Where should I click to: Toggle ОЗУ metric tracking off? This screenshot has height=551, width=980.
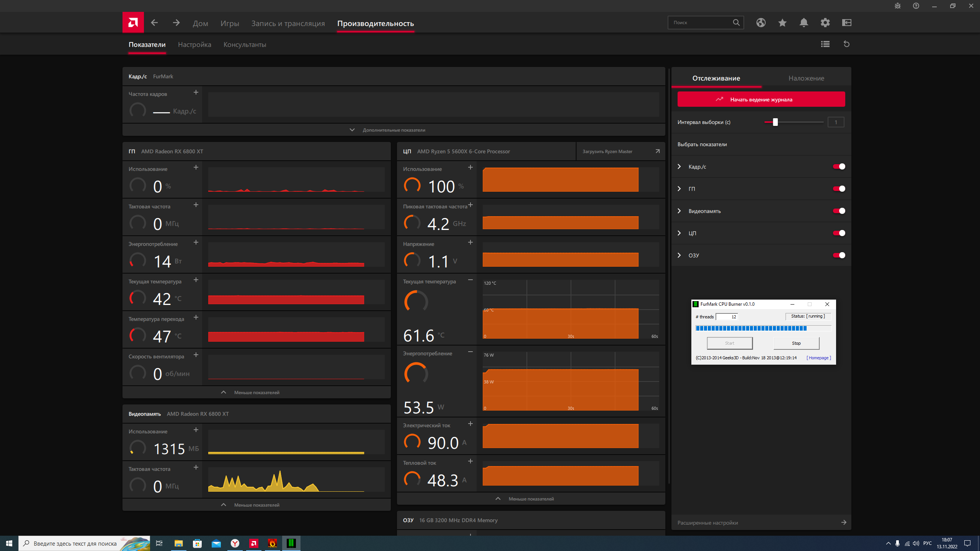tap(839, 255)
